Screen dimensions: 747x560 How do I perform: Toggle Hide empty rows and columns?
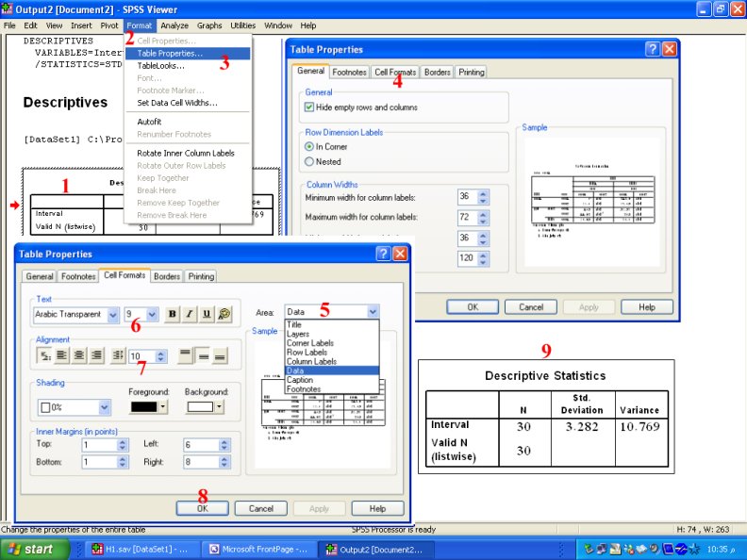(309, 107)
